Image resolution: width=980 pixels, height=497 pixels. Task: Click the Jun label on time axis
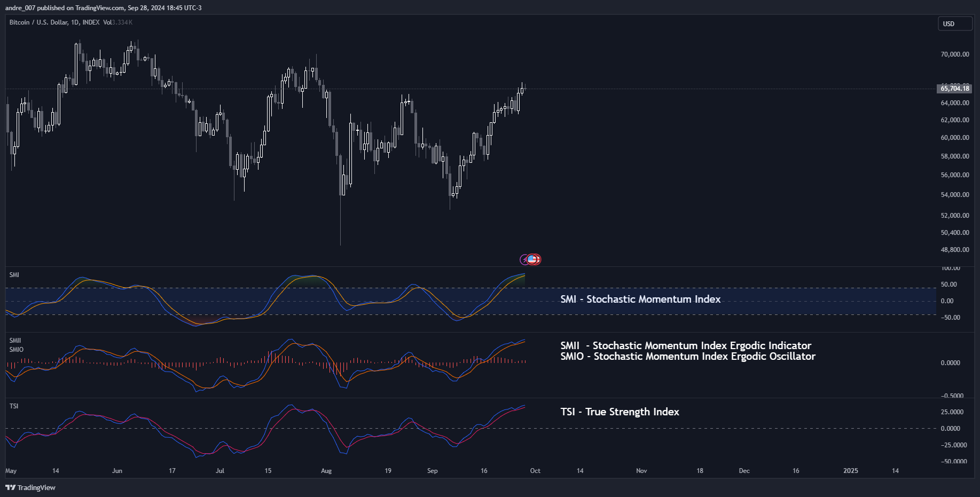tap(117, 471)
